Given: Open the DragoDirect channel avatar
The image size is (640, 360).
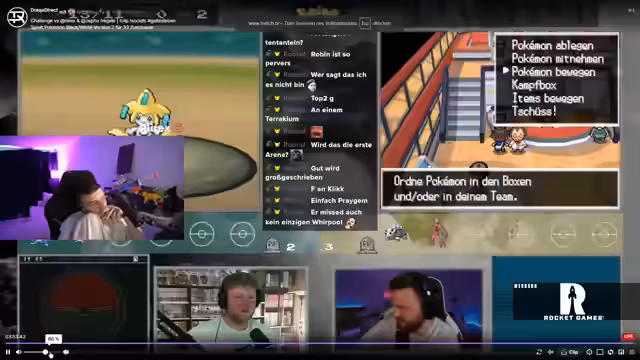Looking at the screenshot, I should [17, 17].
